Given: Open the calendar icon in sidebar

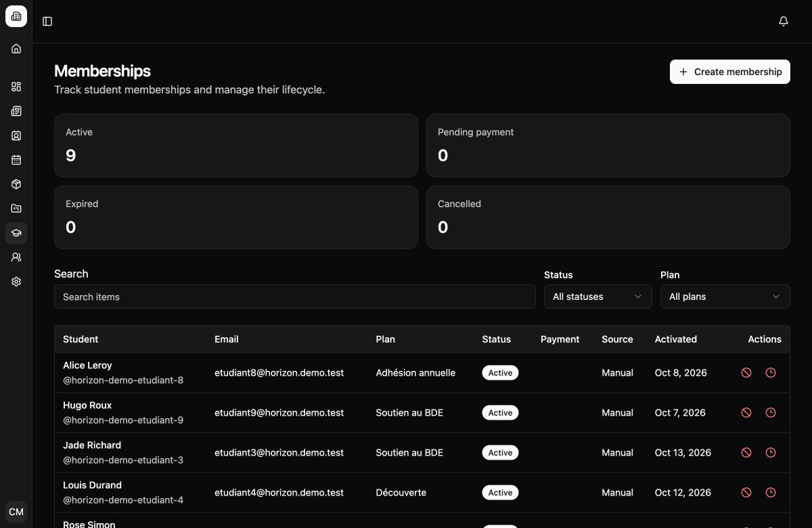Looking at the screenshot, I should pyautogui.click(x=16, y=160).
